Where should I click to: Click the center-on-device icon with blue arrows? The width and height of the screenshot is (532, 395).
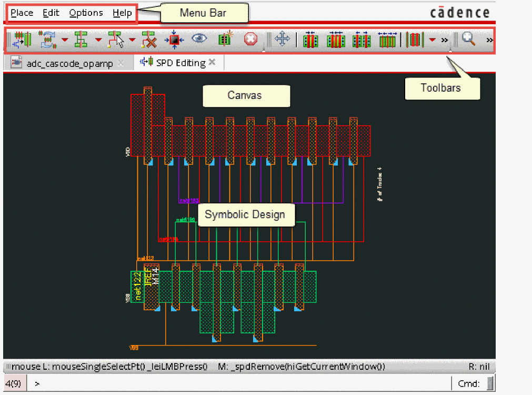(175, 39)
